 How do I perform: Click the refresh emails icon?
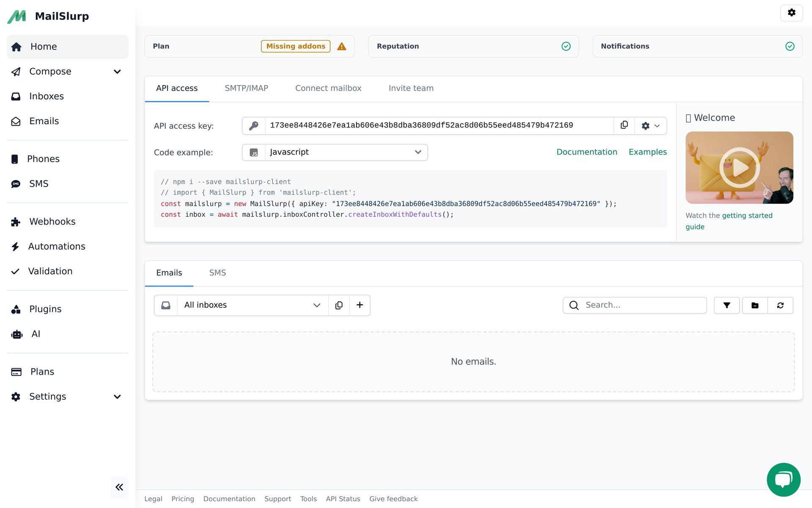[780, 305]
